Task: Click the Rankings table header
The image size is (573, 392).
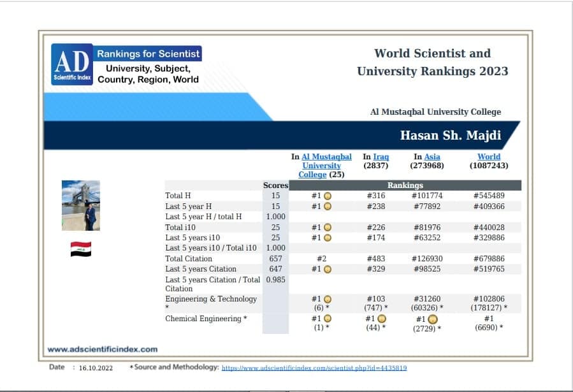Action: [405, 185]
